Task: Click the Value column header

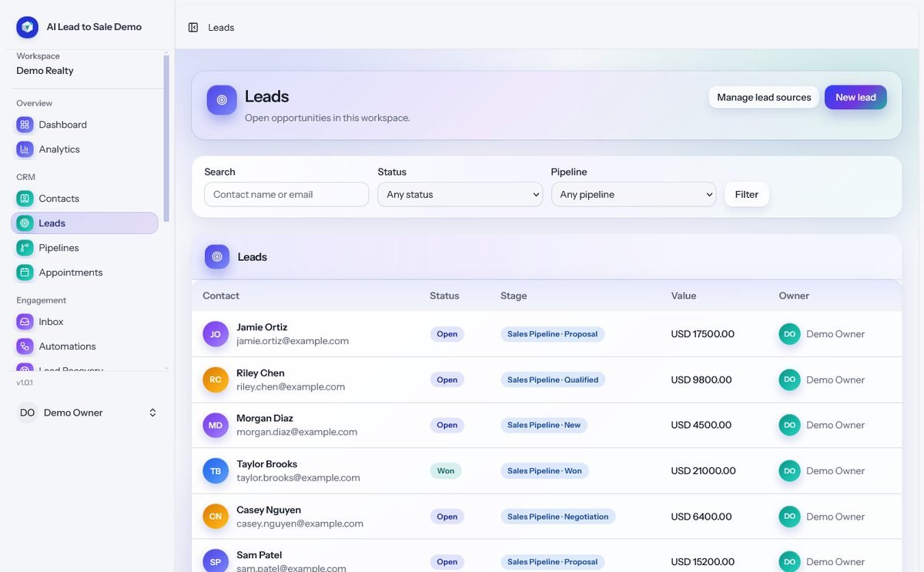Action: point(683,296)
